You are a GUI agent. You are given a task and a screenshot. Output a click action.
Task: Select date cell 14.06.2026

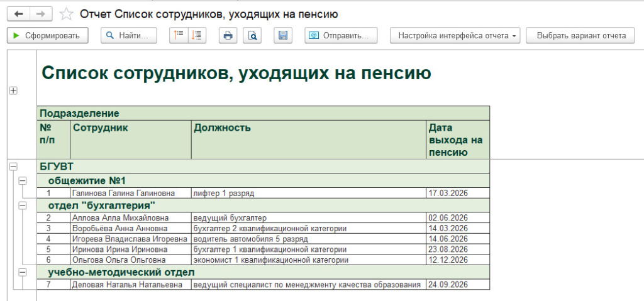(458, 239)
